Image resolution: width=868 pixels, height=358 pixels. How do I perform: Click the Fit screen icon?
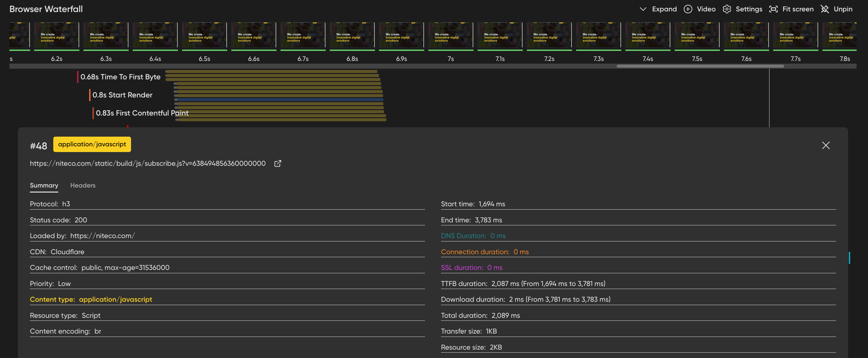coord(774,9)
